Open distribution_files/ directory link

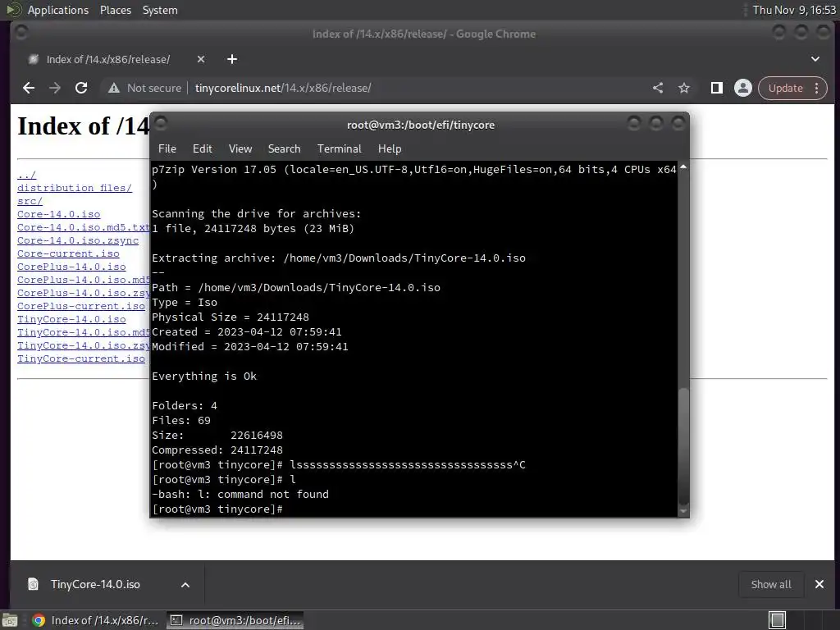pyautogui.click(x=75, y=188)
